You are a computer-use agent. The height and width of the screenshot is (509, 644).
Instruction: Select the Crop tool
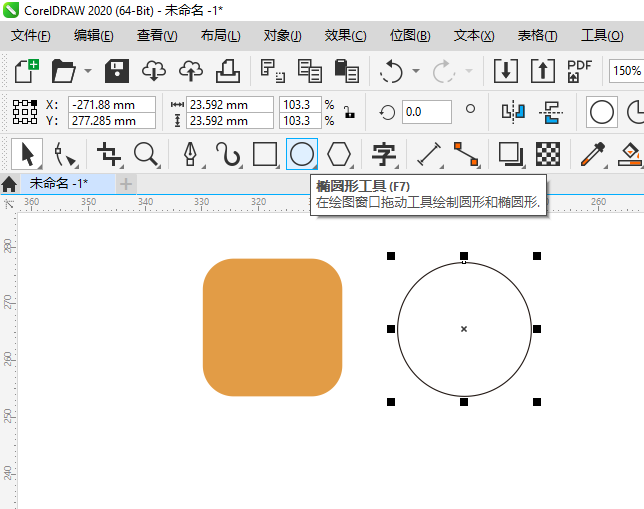click(109, 154)
